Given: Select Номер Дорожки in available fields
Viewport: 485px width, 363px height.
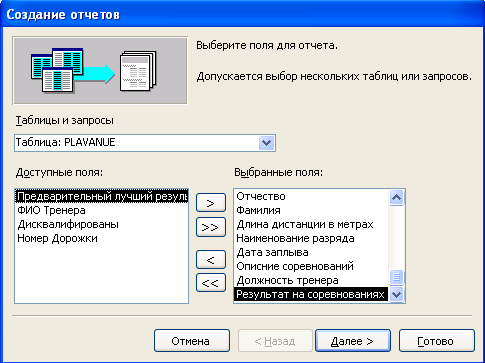Looking at the screenshot, I should 102,238.
